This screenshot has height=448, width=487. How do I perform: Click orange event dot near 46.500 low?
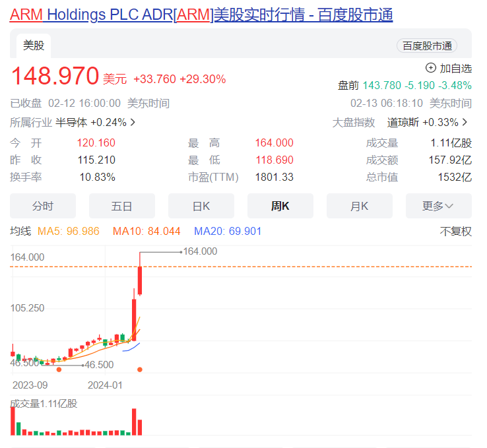[x=59, y=369]
